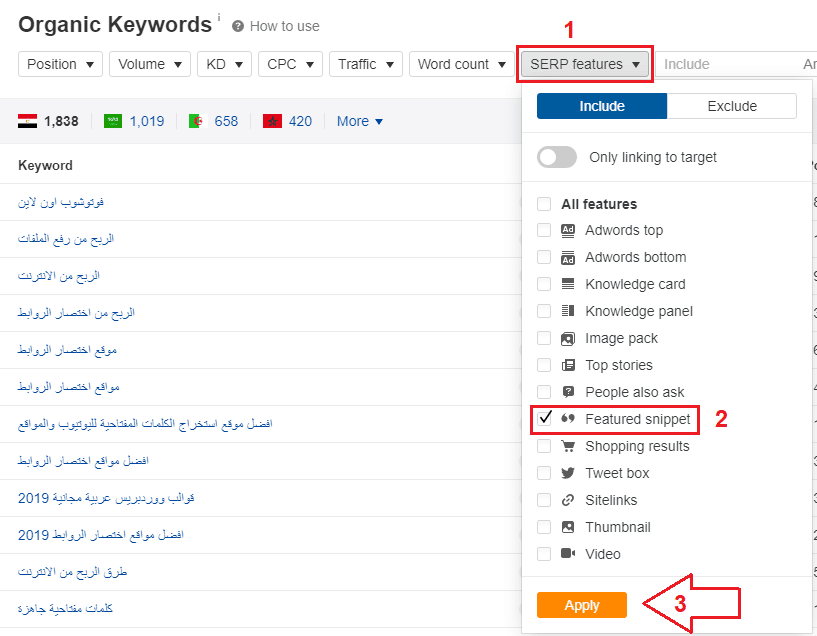Open keyword الربح من رفع الملفات
Viewport: 817px width, 636px height.
[66, 239]
